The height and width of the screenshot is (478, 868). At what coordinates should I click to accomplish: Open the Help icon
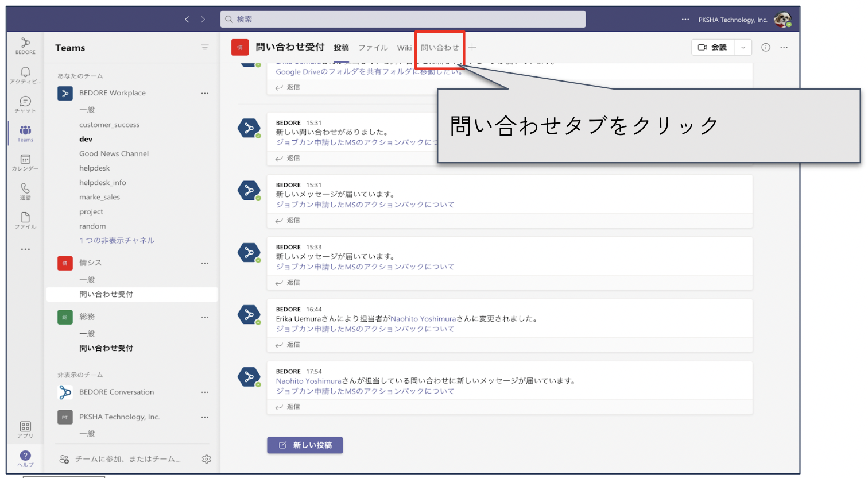25,458
